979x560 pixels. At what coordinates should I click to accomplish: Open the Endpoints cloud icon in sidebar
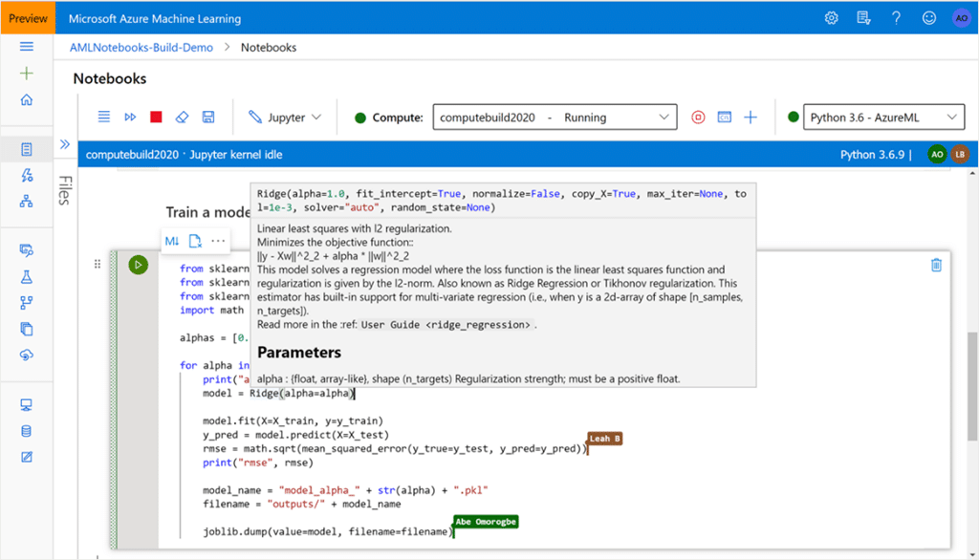tap(26, 355)
